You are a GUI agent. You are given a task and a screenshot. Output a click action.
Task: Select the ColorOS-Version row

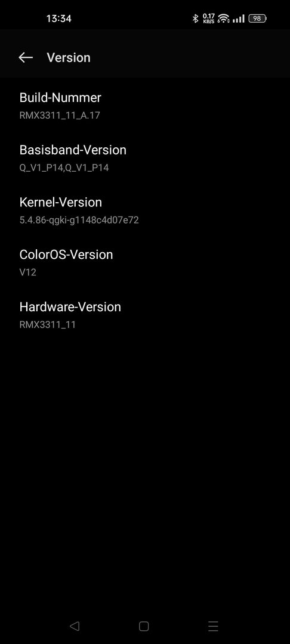[x=145, y=263]
